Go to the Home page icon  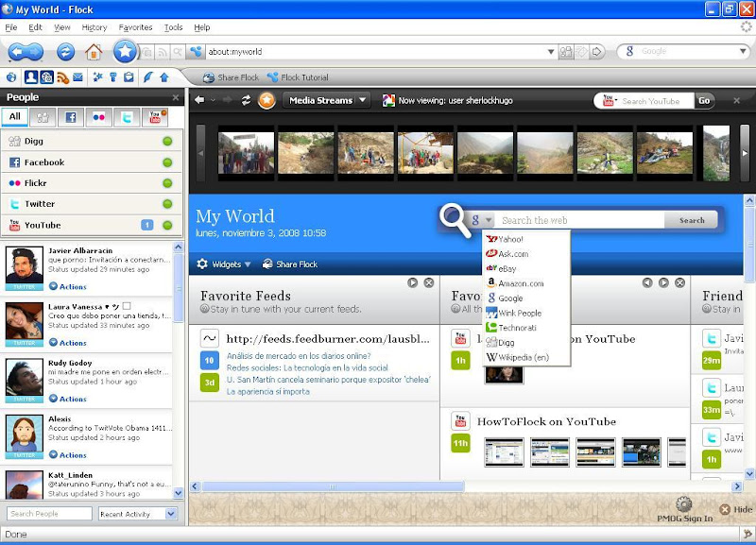coord(94,52)
